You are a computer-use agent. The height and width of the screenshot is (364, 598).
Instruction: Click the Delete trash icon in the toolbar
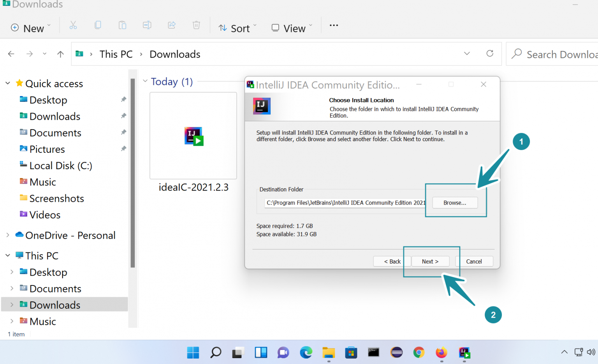(196, 25)
